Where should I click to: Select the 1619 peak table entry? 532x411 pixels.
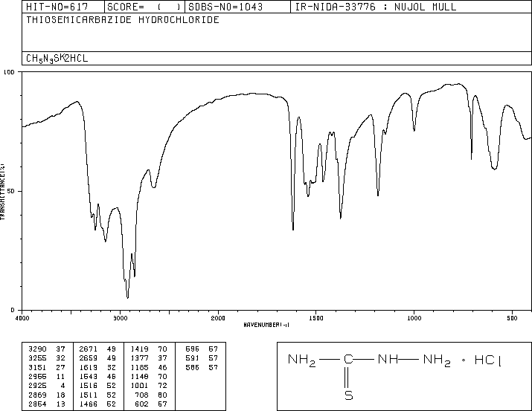pos(97,367)
